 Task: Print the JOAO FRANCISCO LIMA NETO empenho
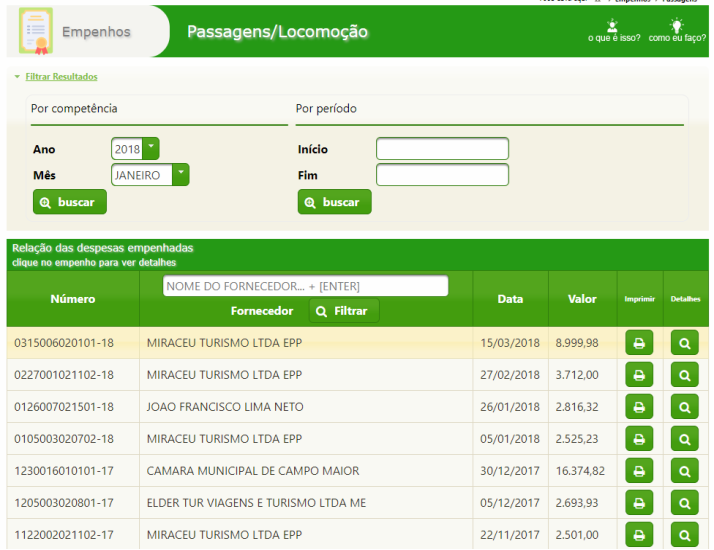coord(639,408)
